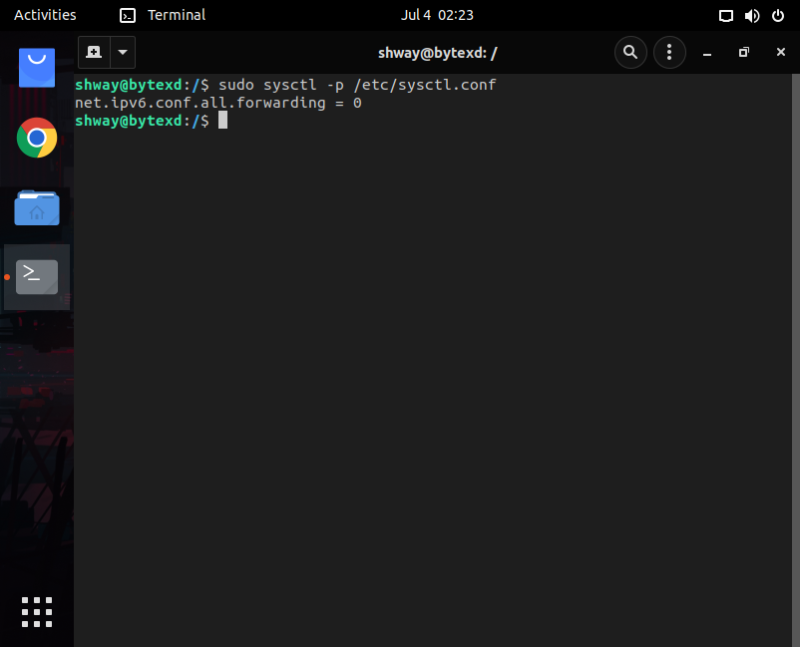The width and height of the screenshot is (800, 647).
Task: Open a new terminal tab
Action: point(93,52)
